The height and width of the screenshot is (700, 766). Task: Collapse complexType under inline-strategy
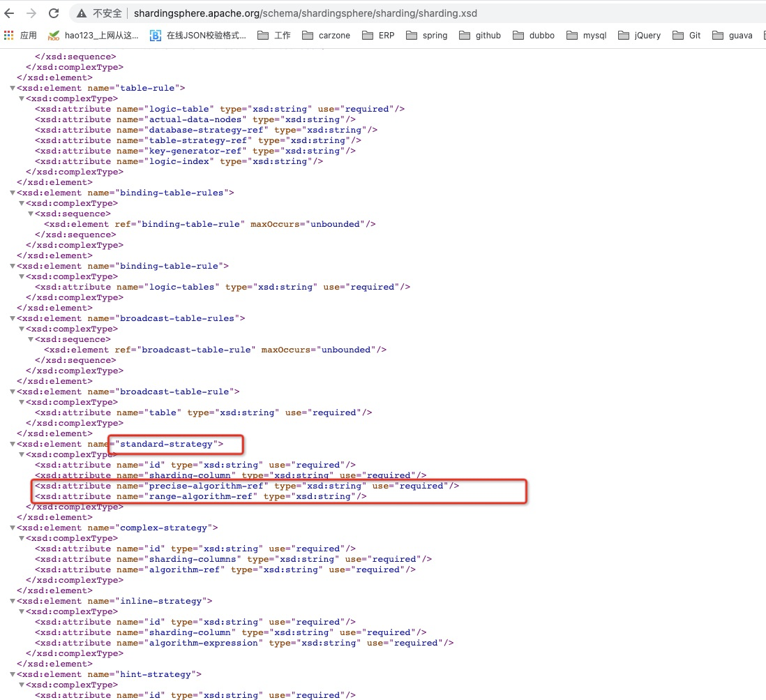pos(22,611)
